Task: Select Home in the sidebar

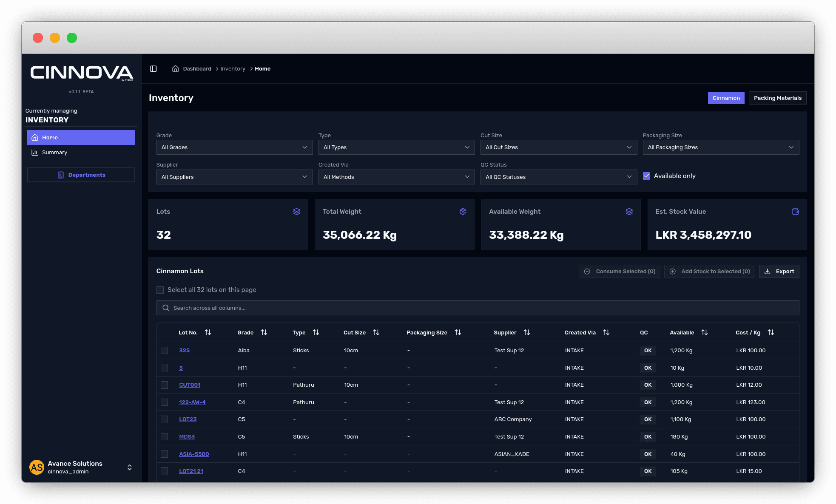Action: 81,138
